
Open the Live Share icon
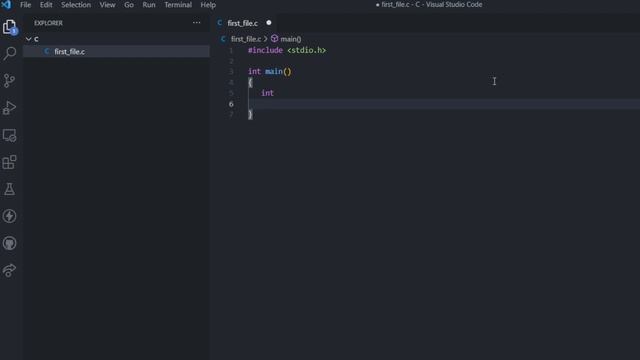9,270
